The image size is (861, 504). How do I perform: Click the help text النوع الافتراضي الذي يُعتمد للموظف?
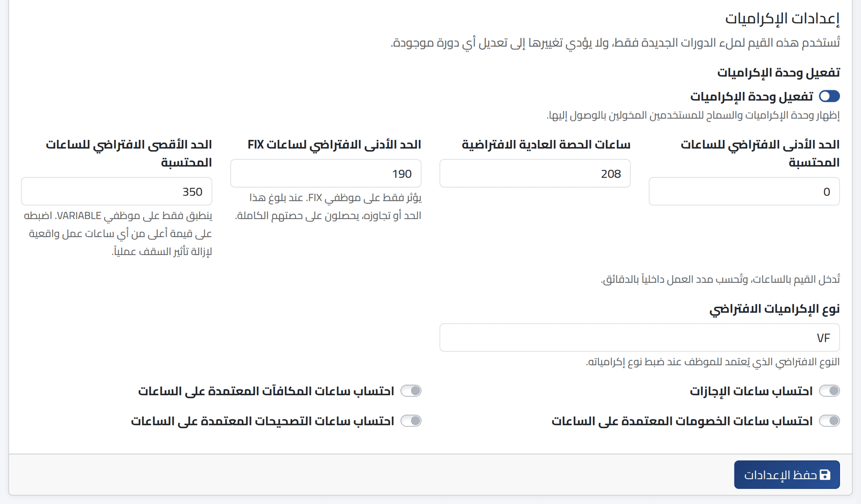click(713, 362)
